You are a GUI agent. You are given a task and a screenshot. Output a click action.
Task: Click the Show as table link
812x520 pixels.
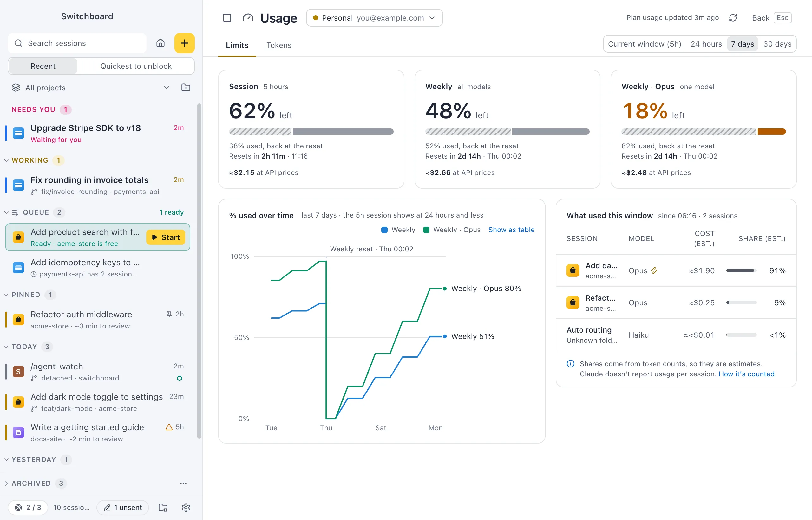coord(511,230)
